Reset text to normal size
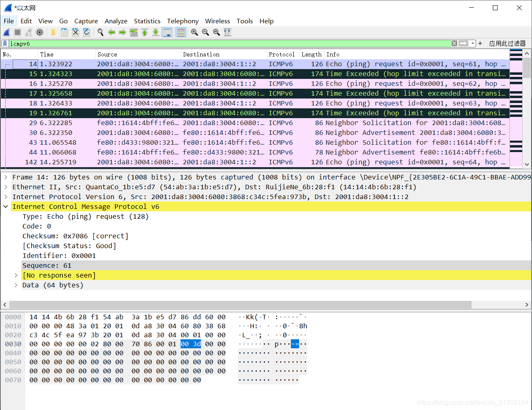532x410 pixels. pos(217,32)
